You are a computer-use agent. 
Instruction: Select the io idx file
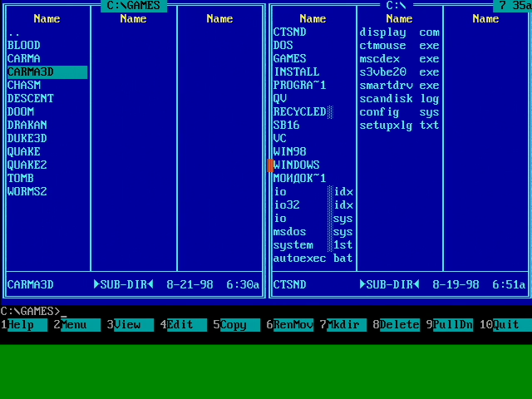pyautogui.click(x=313, y=191)
